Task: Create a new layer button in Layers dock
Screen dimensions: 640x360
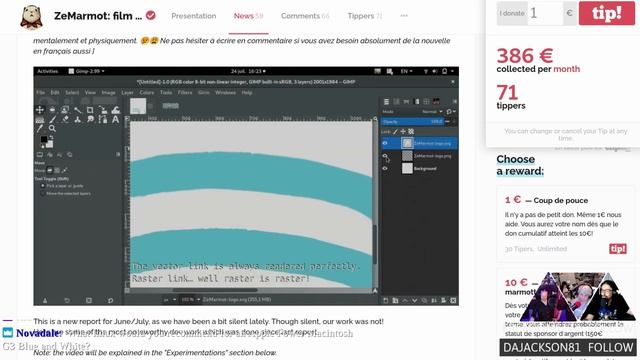Action: 385,300
